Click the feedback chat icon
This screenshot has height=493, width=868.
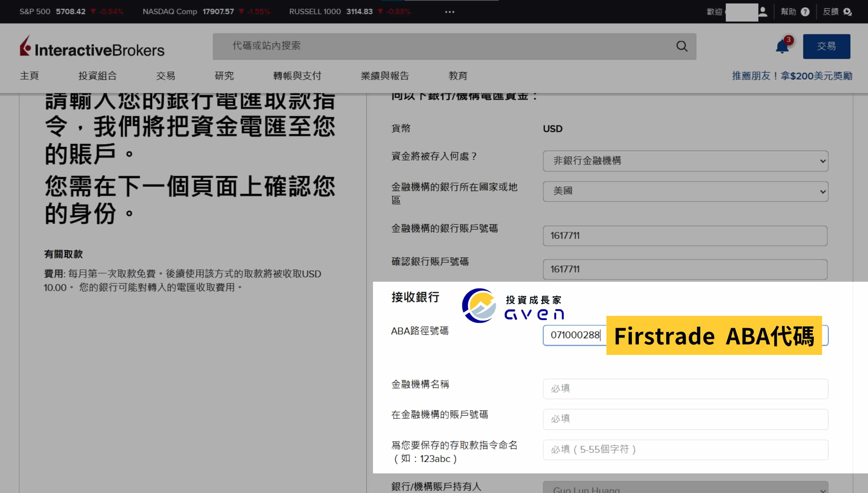coord(847,12)
